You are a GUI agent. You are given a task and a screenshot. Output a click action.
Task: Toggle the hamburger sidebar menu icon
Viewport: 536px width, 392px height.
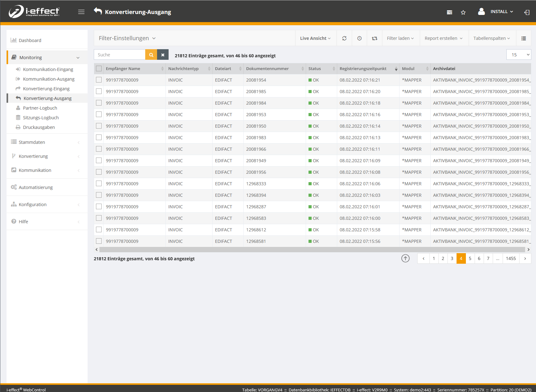pos(81,12)
